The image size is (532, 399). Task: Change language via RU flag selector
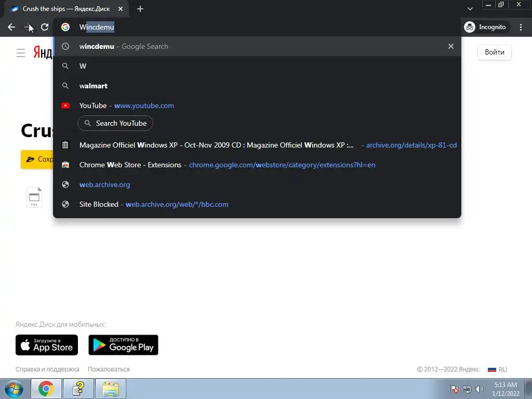[x=497, y=369]
